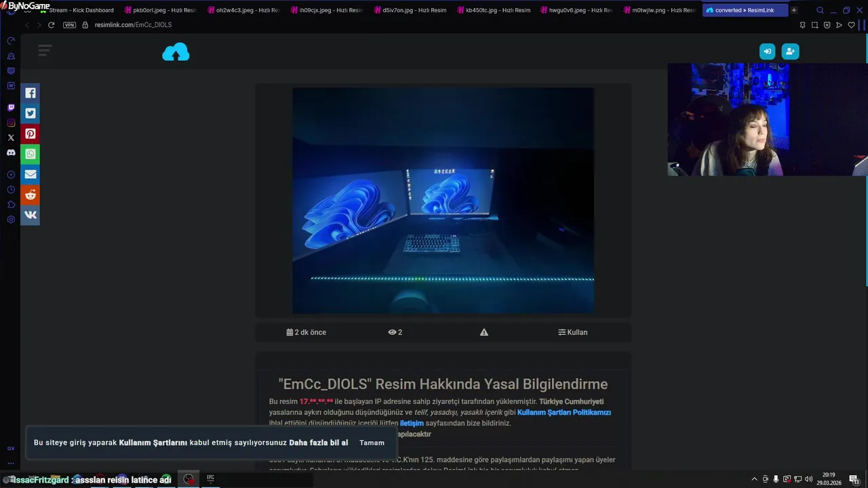Reload the page
Image resolution: width=868 pixels, height=488 pixels.
(x=51, y=25)
